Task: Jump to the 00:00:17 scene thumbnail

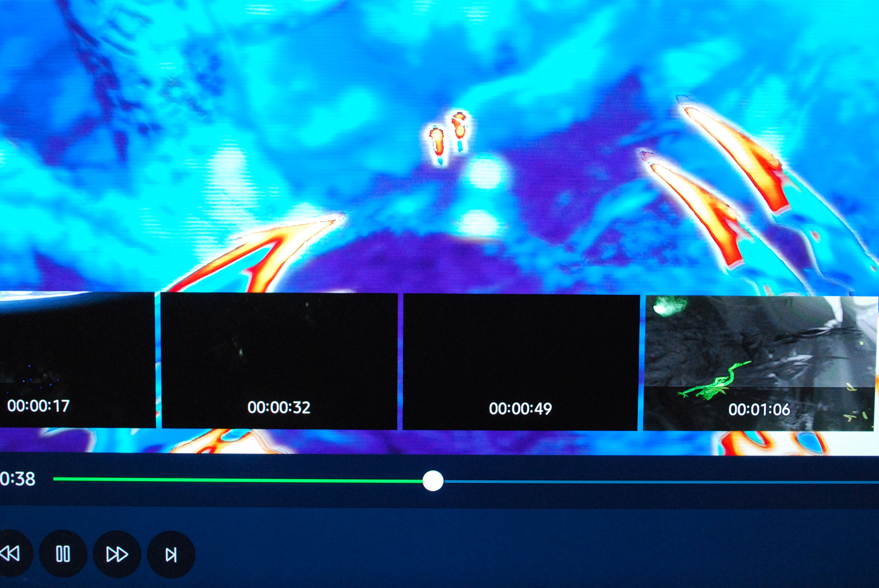Action: (x=78, y=360)
